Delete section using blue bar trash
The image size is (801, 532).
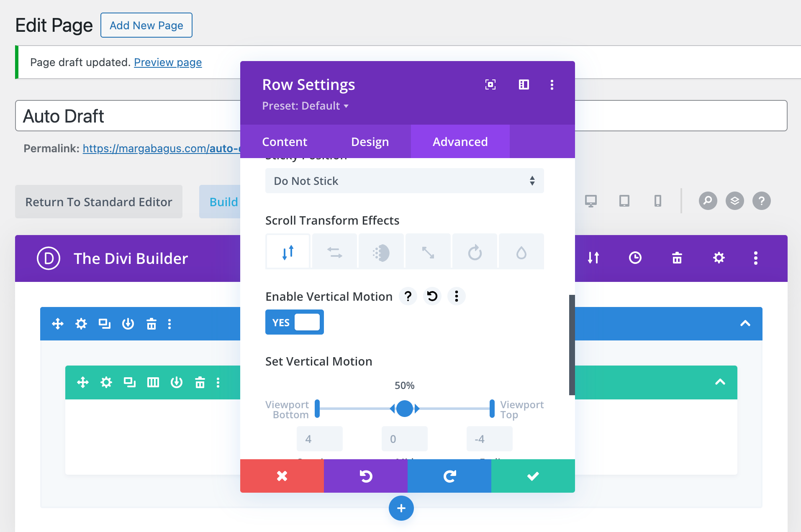click(x=151, y=324)
